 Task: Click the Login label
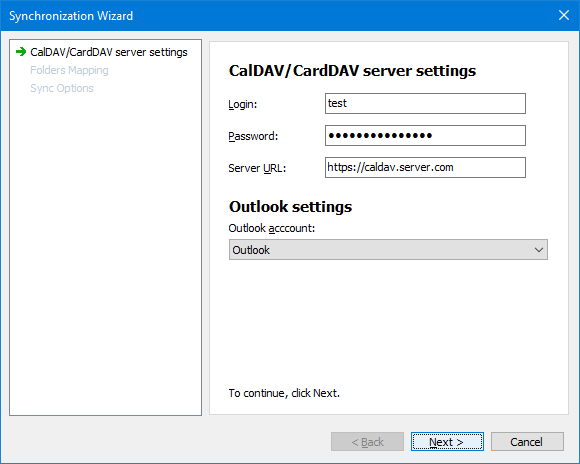click(243, 104)
